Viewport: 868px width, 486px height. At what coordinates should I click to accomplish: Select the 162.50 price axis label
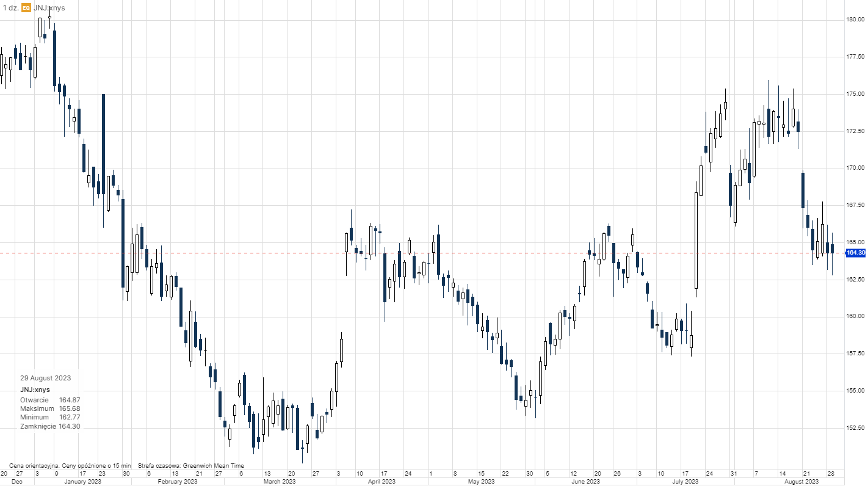854,279
